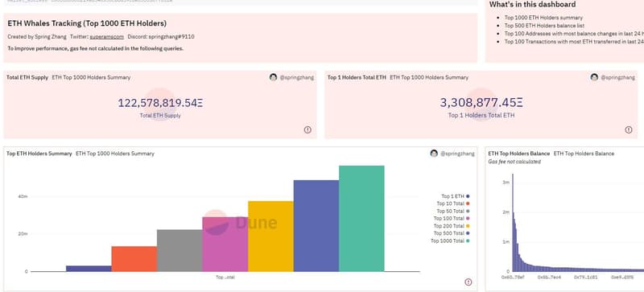Screen dimensions: 644x292
Task: Open @springzhang link on Holders Summary chart
Action: (x=457, y=154)
